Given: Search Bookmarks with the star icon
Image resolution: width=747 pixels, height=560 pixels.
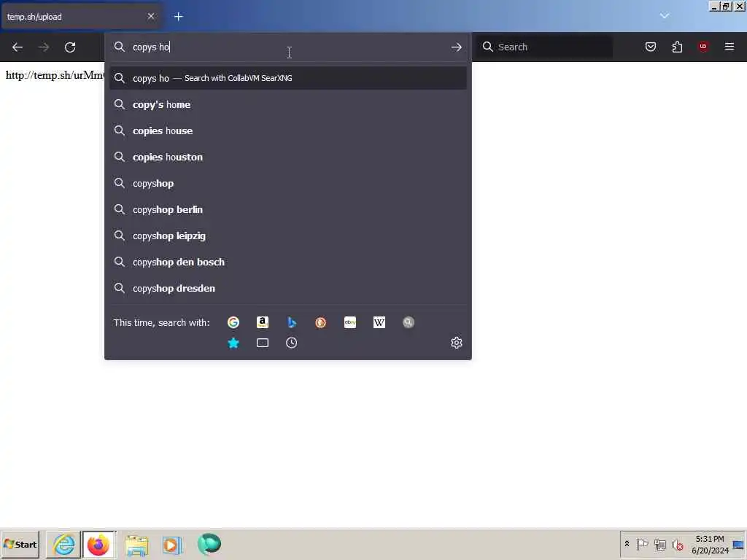Looking at the screenshot, I should coord(233,343).
